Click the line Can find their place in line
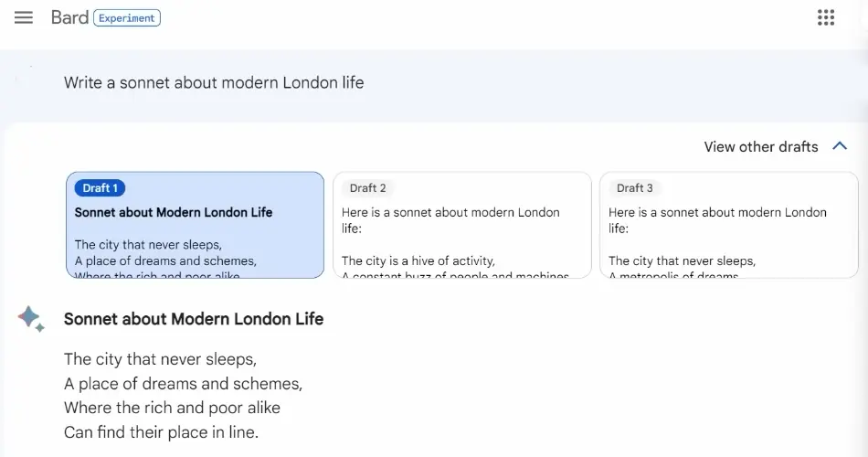868x457 pixels. point(161,432)
